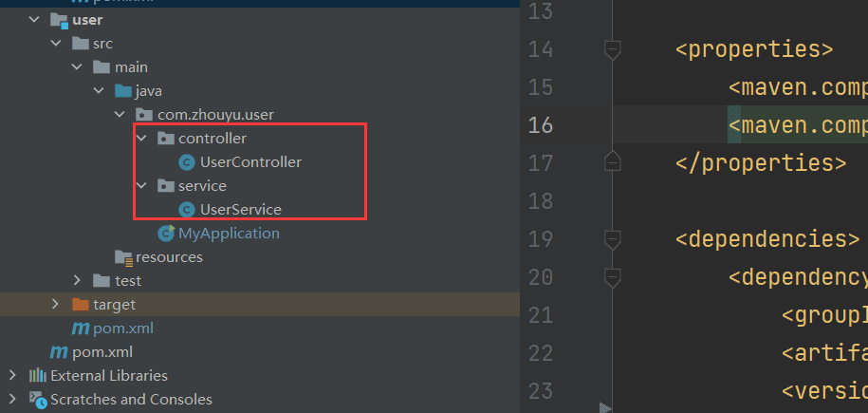
Task: Select the com.zhouyu.user package
Action: point(216,115)
